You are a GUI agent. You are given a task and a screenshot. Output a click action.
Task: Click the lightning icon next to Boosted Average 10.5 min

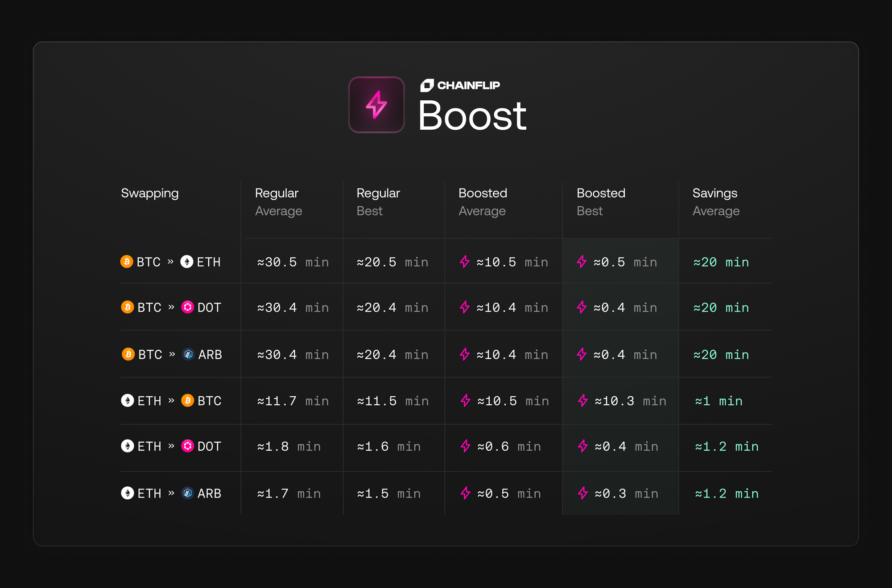tap(466, 262)
